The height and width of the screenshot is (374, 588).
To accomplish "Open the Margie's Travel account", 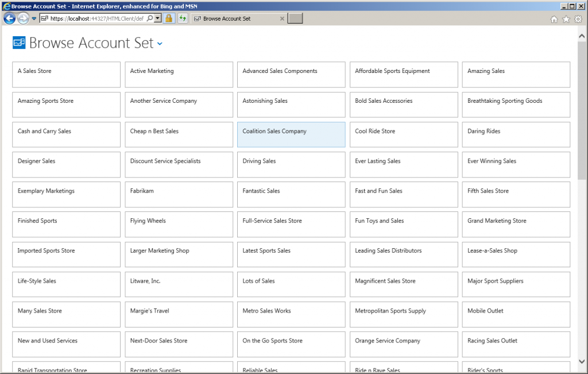I will pyautogui.click(x=179, y=314).
